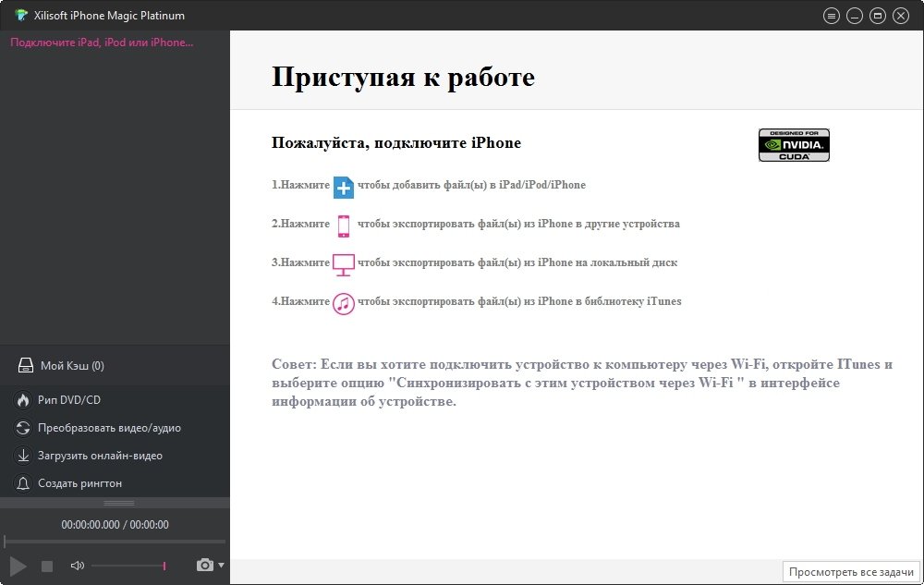This screenshot has width=924, height=585.
Task: Click the Просмотреть все задачи button
Action: coord(851,572)
